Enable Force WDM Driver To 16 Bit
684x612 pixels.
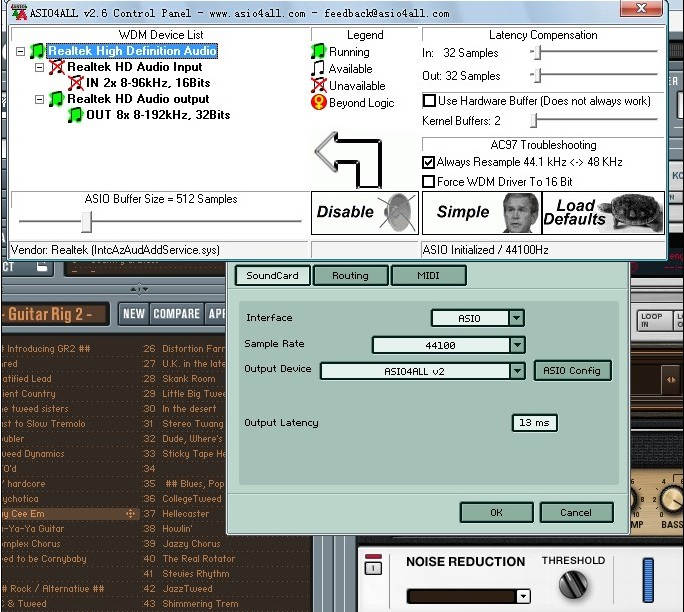pyautogui.click(x=428, y=181)
